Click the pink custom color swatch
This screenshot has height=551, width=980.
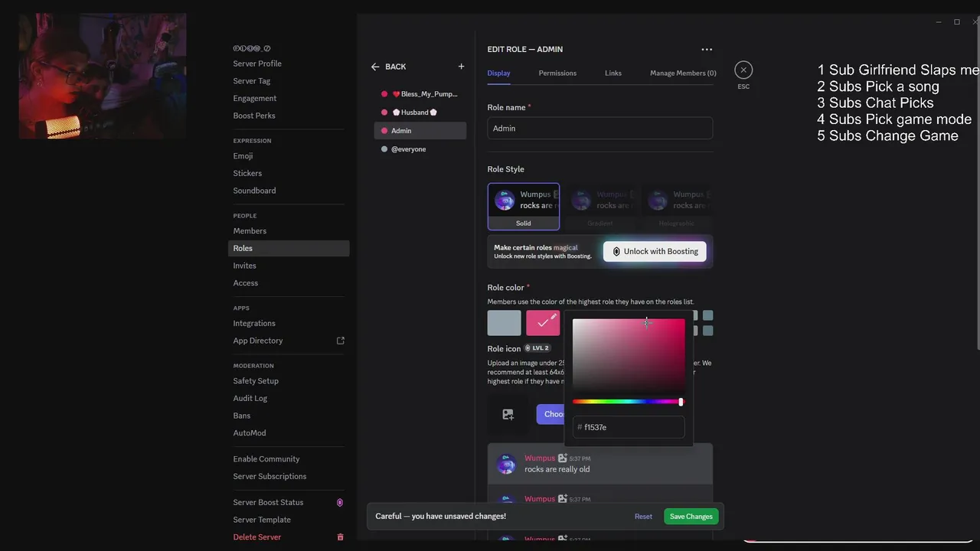543,323
